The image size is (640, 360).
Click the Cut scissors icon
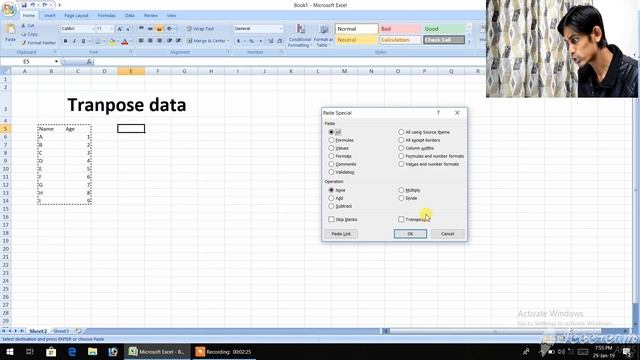(x=23, y=26)
